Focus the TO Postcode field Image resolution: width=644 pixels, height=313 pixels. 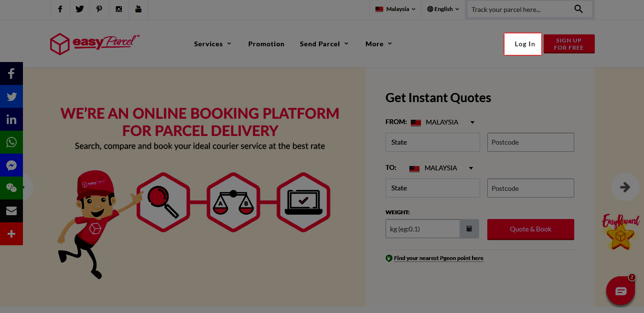(x=531, y=188)
